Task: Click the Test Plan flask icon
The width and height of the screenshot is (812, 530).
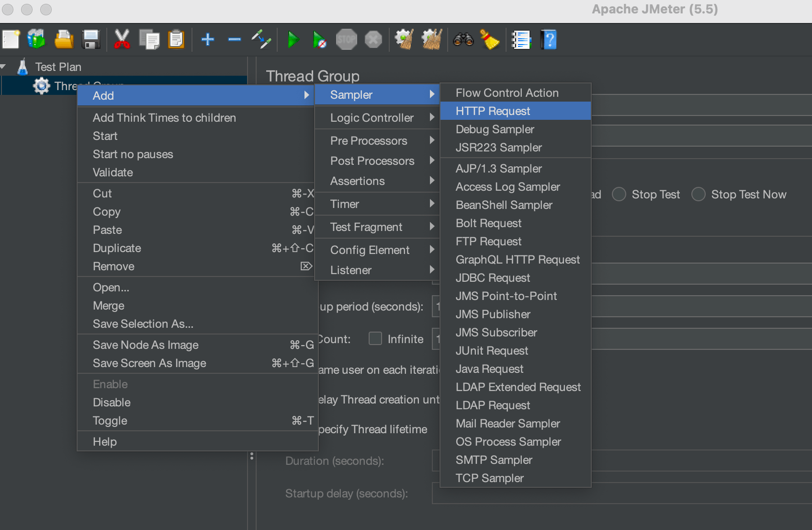Action: [23, 67]
